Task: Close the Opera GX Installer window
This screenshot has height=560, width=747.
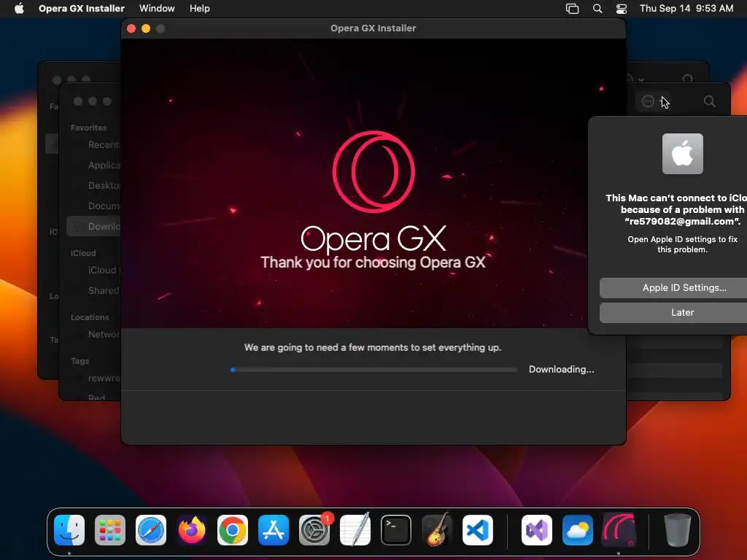Action: 131,28
